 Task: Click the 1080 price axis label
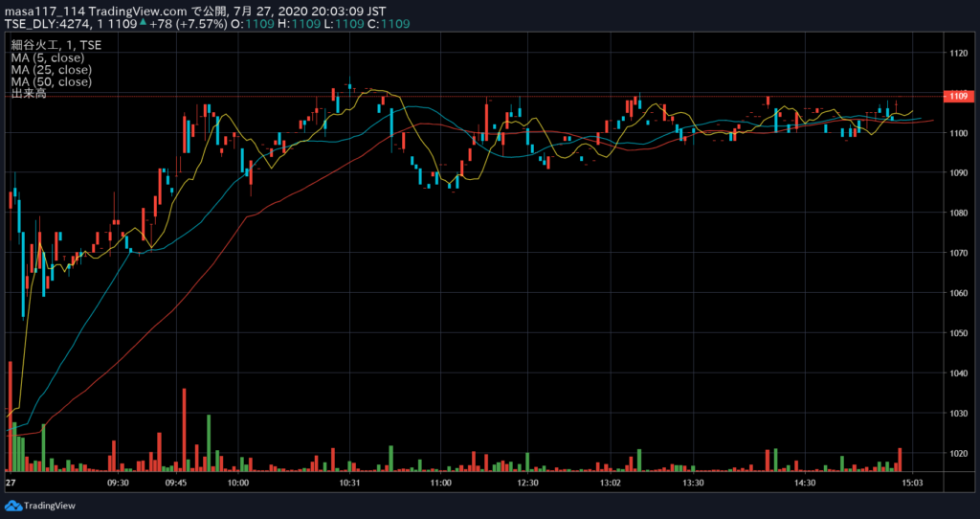click(958, 214)
